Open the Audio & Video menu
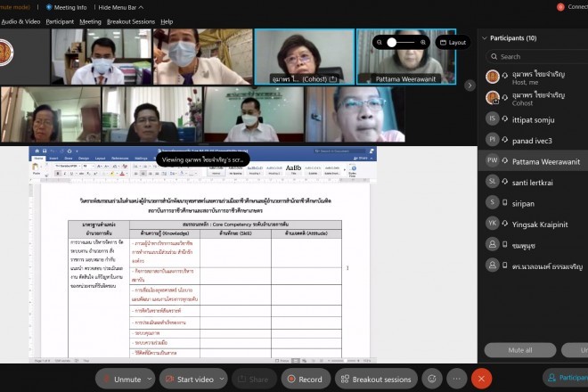The width and height of the screenshot is (588, 392). point(20,21)
